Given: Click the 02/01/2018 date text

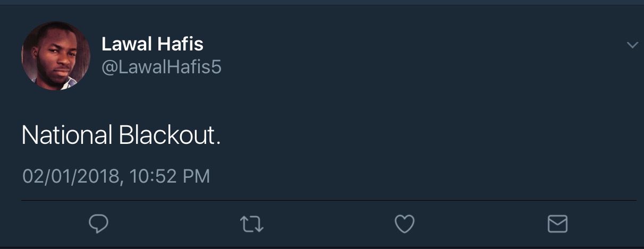Looking at the screenshot, I should pos(70,176).
